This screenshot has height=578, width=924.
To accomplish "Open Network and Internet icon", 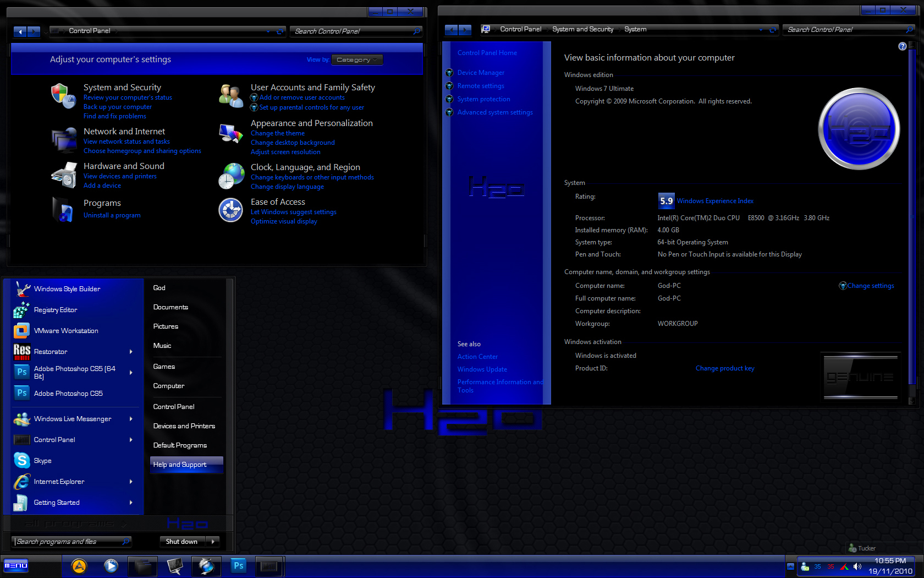I will point(64,140).
